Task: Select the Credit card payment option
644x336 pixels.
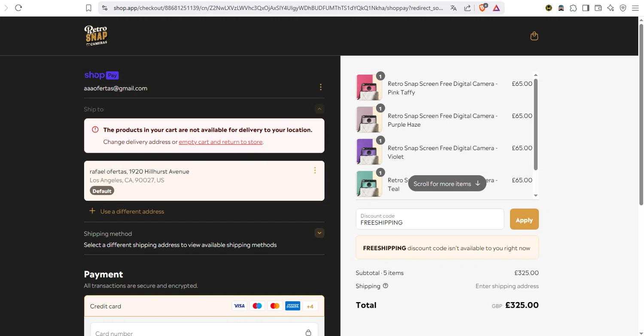Action: pos(204,306)
